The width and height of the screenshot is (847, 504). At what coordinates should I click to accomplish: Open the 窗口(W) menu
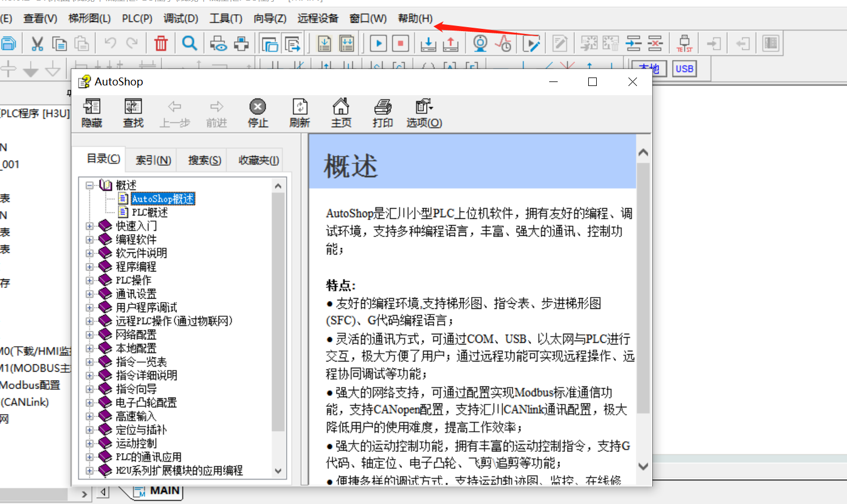[368, 19]
